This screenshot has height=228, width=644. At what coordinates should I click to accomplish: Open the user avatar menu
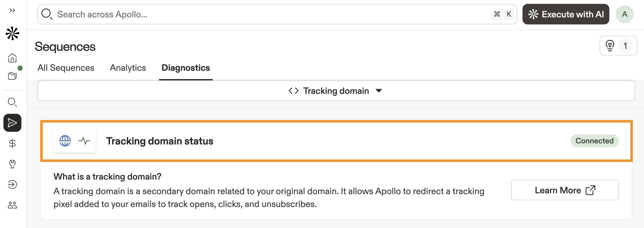coord(624,14)
